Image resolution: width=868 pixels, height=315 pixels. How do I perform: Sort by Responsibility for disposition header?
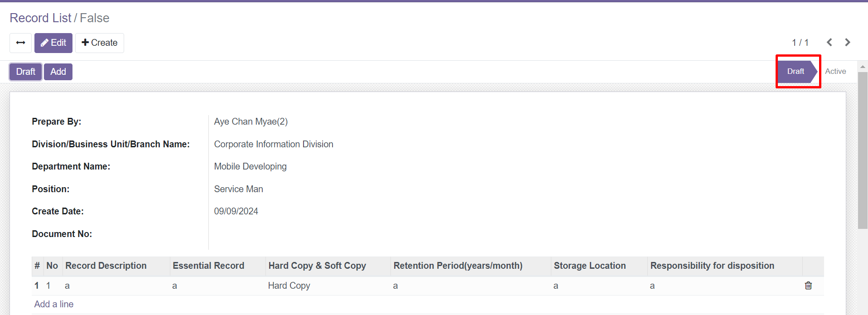(x=725, y=266)
